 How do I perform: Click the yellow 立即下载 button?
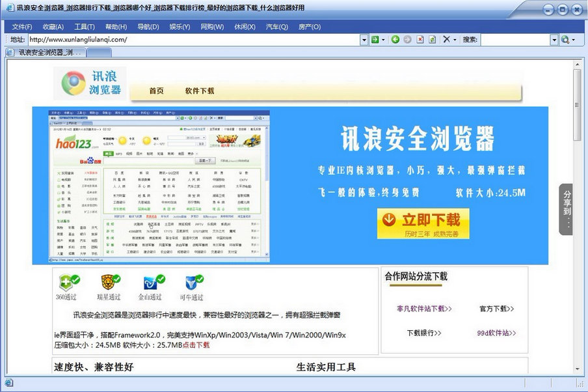coord(423,223)
